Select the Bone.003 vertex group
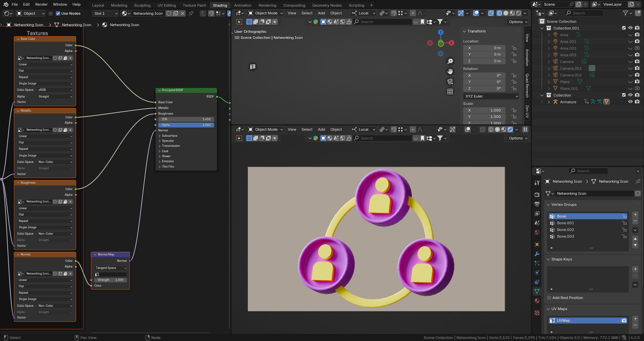This screenshot has height=341, width=644. point(588,236)
